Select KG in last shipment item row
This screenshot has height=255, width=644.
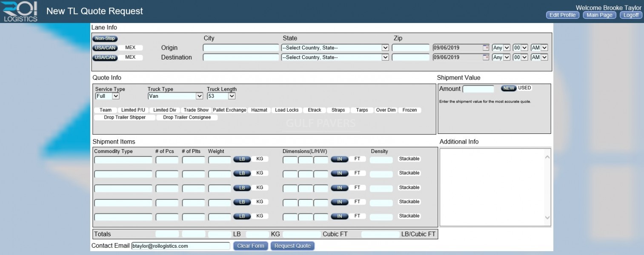click(x=260, y=216)
